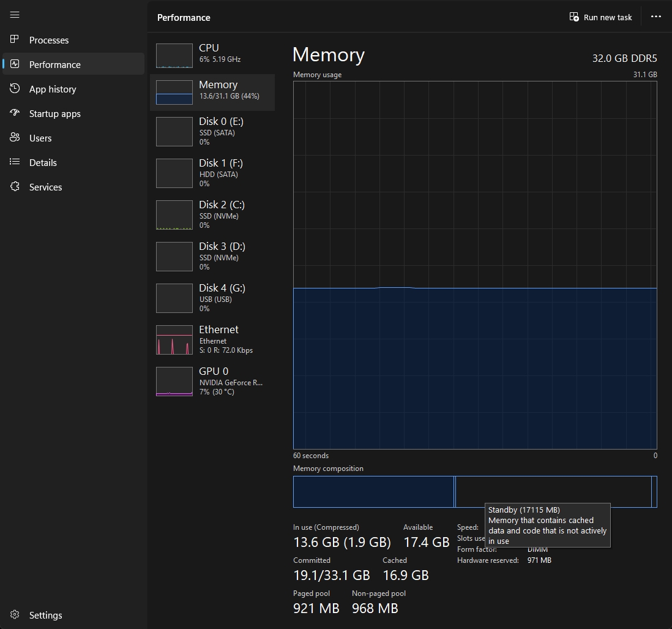
Task: Click the Settings gear icon
Action: pos(15,614)
